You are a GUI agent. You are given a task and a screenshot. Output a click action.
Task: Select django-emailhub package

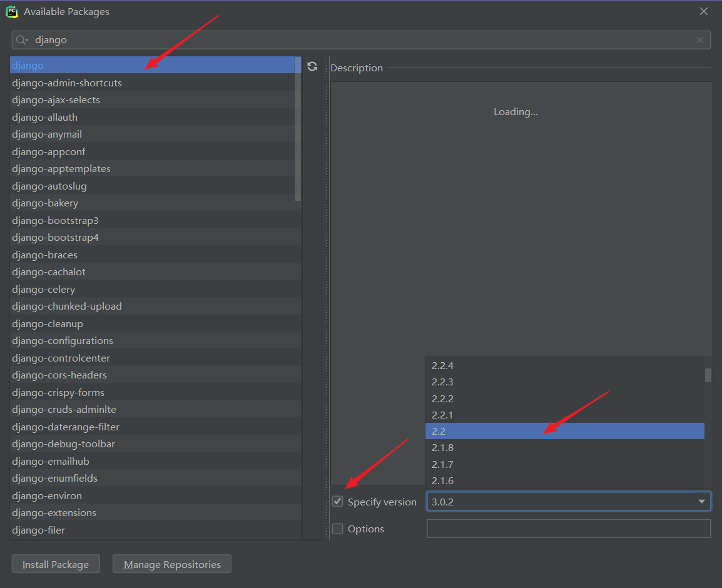[x=155, y=461]
